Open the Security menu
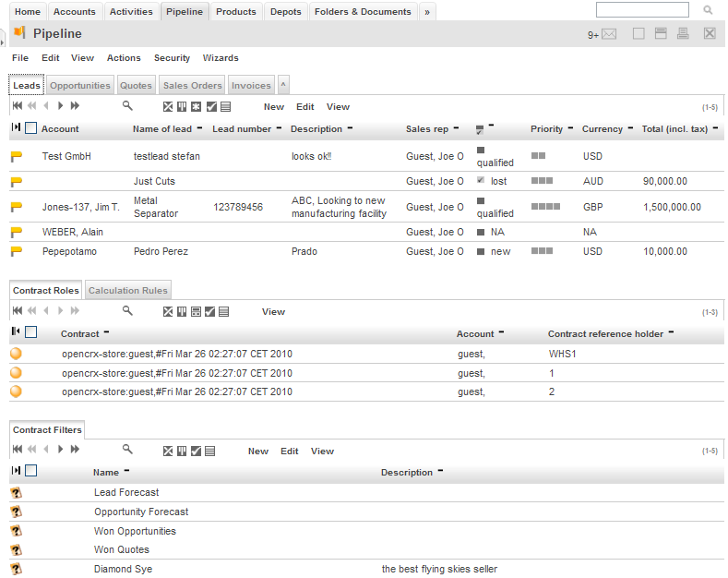This screenshot has width=728, height=578. tap(172, 58)
